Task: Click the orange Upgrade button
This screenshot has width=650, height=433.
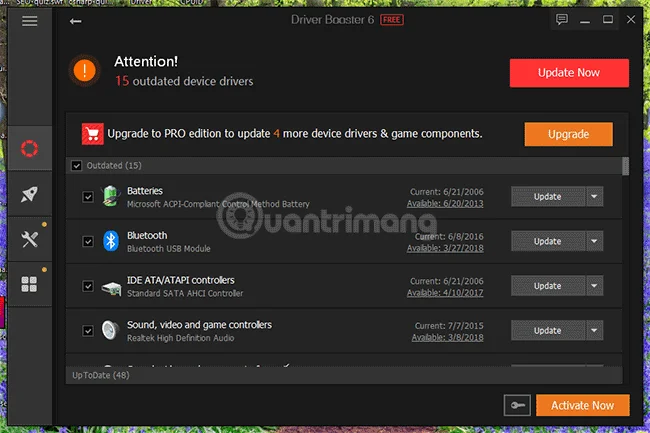Action: coord(568,134)
